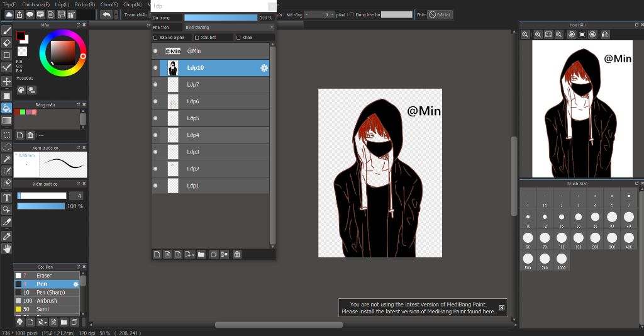Screen dimensions: 644x336
Task: Select the Sumi brush
Action: tap(47, 310)
